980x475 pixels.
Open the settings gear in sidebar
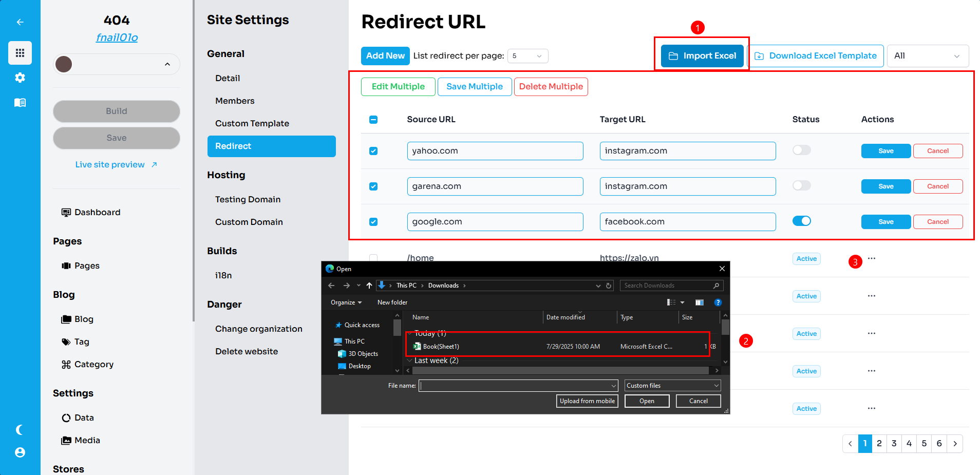[x=20, y=78]
